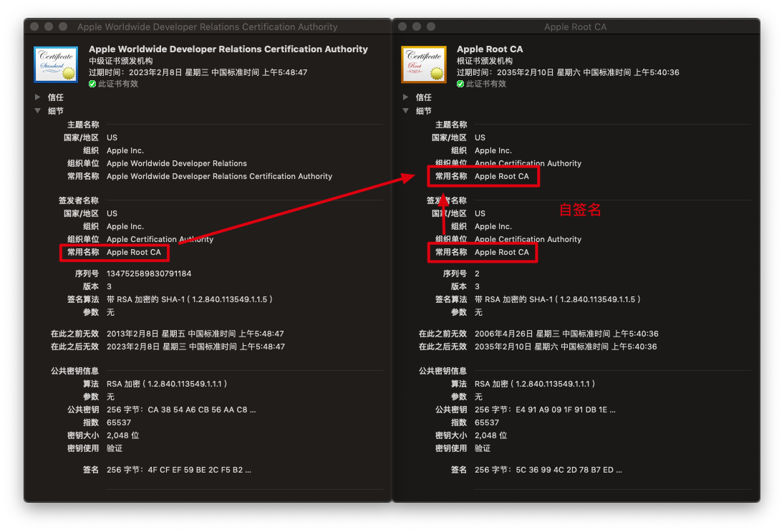Select SHA-1 signature algorithm in Apple Root CA window
The image size is (784, 532).
pos(558,299)
